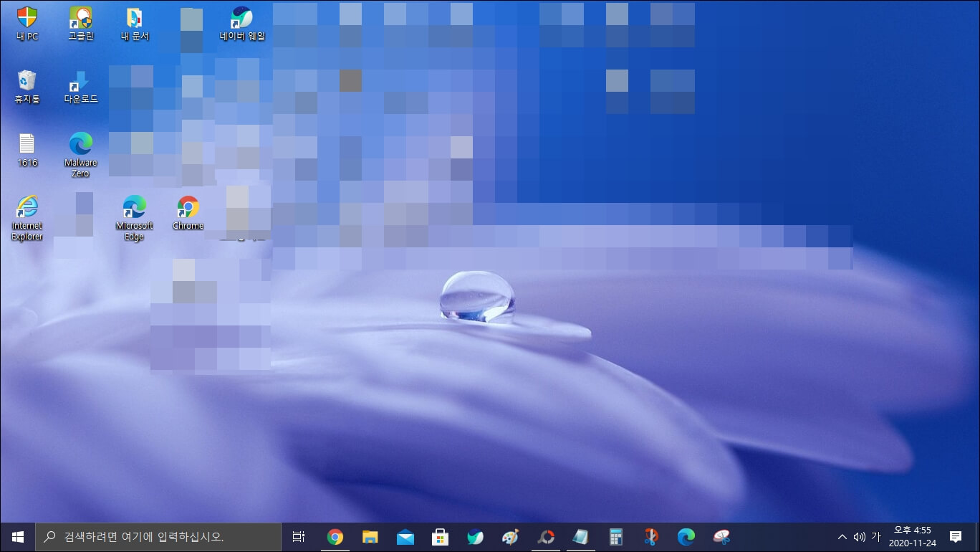Select the 1616 text file icon
980x552 pixels.
27,149
